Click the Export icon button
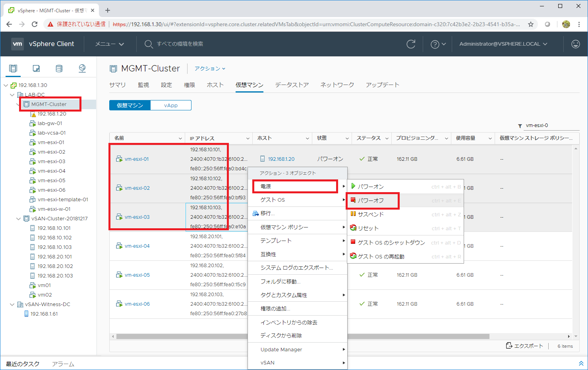588x370 pixels. coord(524,346)
